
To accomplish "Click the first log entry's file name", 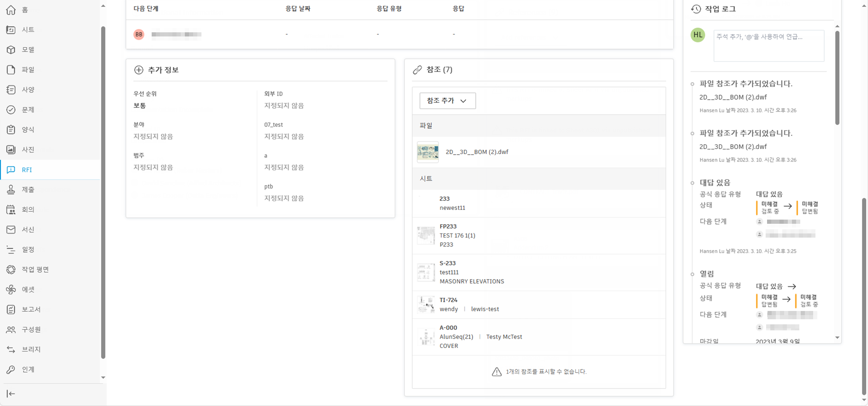I will point(733,97).
